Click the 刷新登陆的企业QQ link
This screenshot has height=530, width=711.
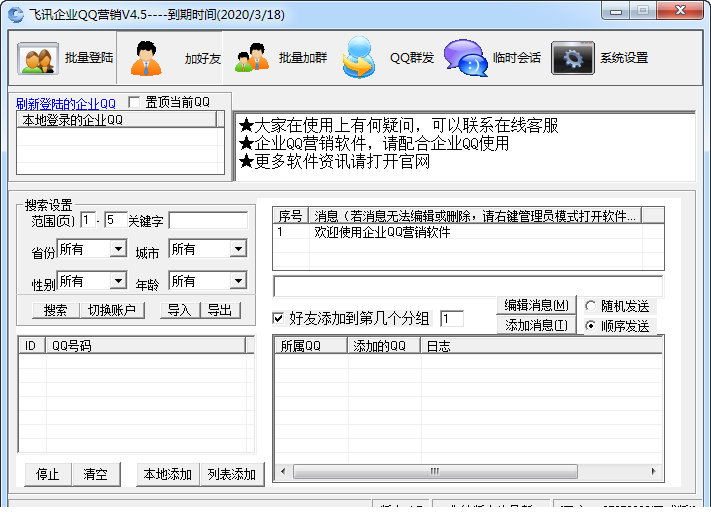tap(66, 104)
